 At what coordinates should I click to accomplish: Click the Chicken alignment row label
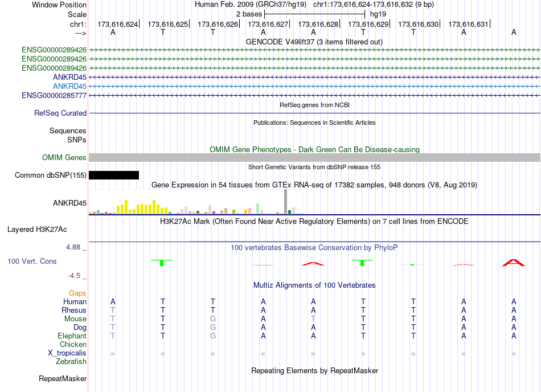click(x=73, y=345)
